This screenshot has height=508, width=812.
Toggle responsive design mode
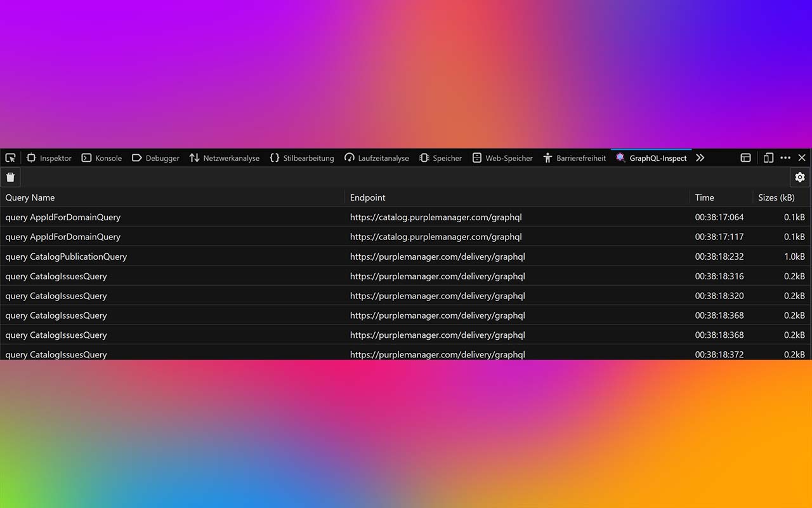pyautogui.click(x=768, y=157)
